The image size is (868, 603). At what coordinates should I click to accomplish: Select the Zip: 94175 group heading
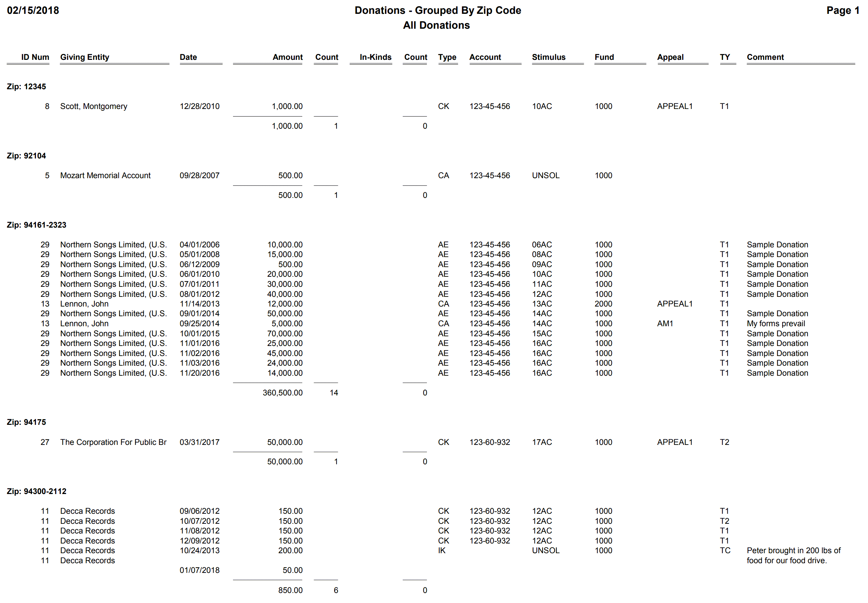[26, 422]
